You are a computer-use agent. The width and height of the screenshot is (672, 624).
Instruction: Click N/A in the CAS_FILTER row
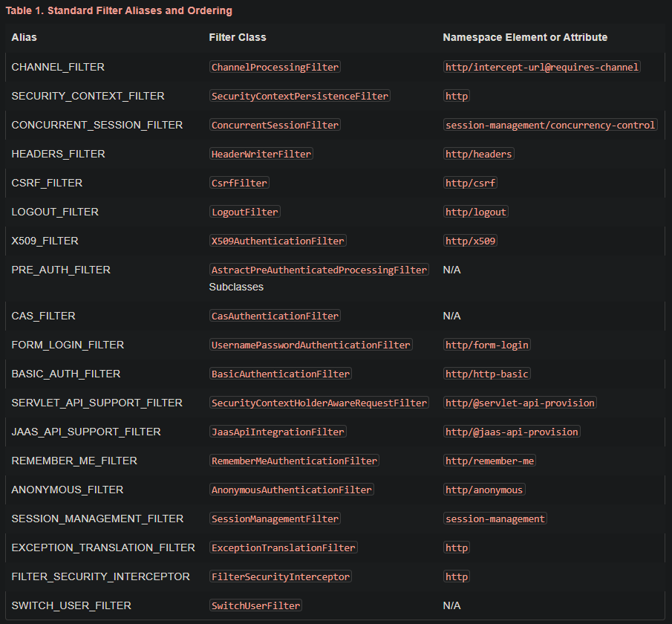(x=451, y=316)
